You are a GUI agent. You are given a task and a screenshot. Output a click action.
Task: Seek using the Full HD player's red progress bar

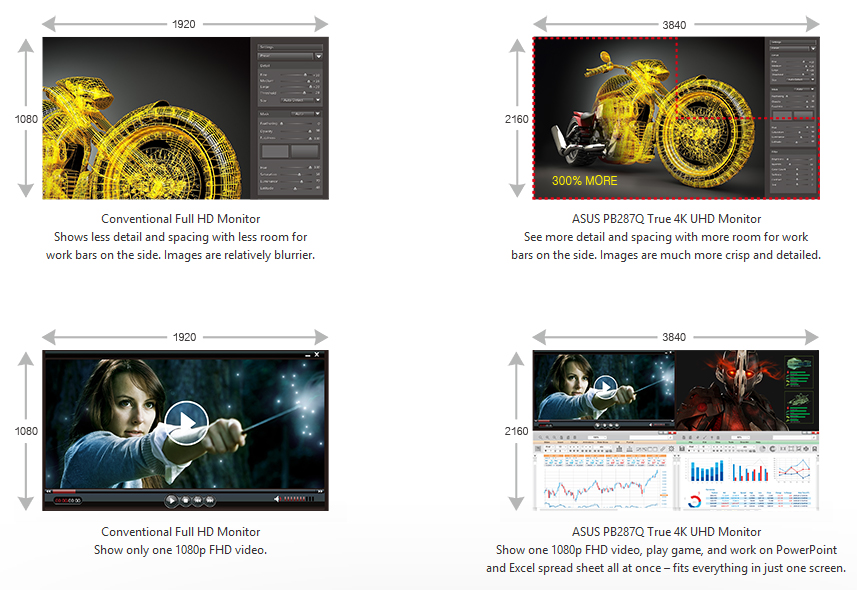tap(64, 491)
